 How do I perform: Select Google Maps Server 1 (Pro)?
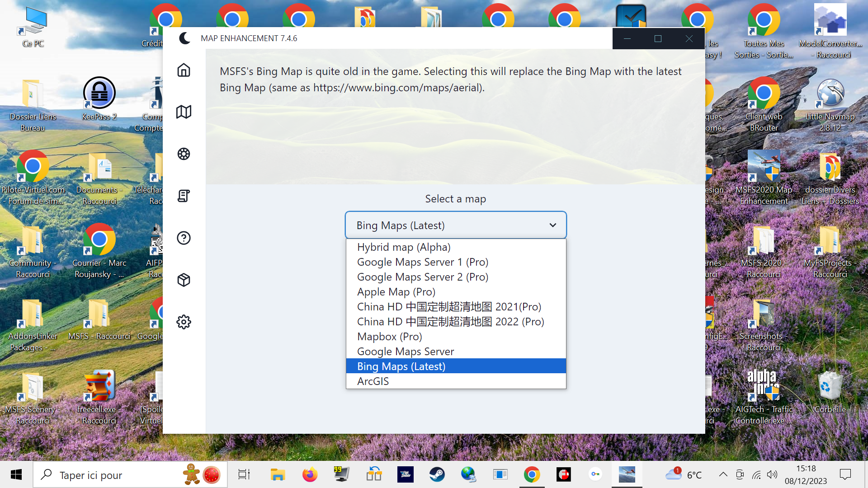pos(422,262)
